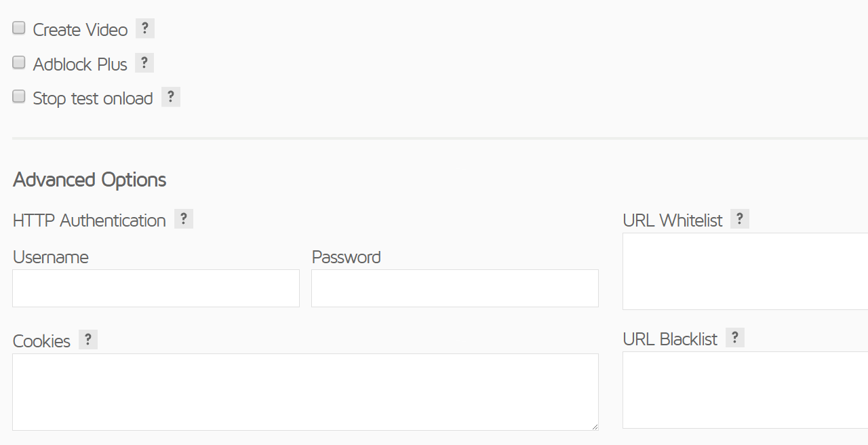
Task: Tick the Adblock Plus checkbox
Action: pos(19,63)
